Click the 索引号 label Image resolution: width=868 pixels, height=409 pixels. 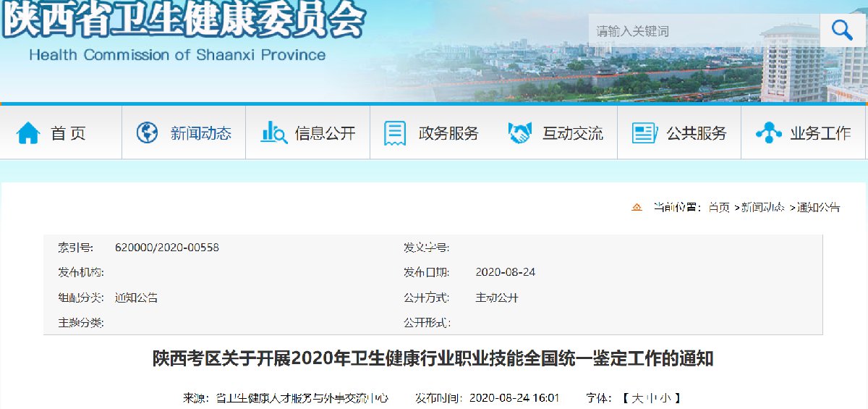(x=76, y=248)
